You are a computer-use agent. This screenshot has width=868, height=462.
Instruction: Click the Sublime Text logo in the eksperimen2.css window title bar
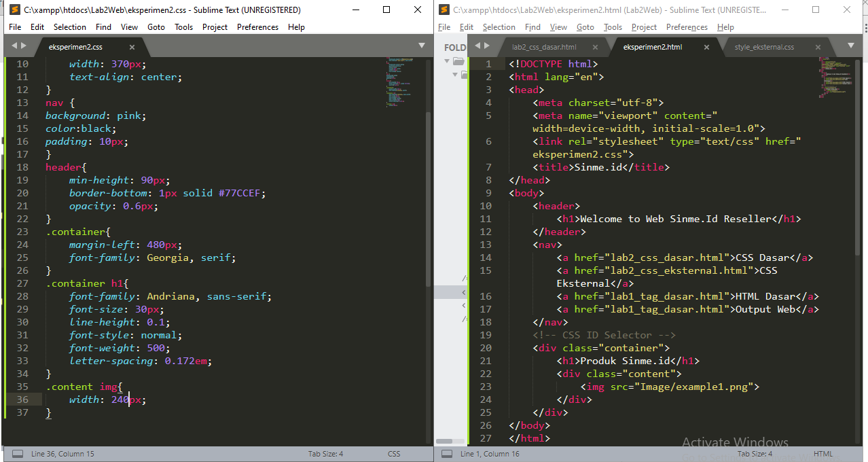point(14,10)
